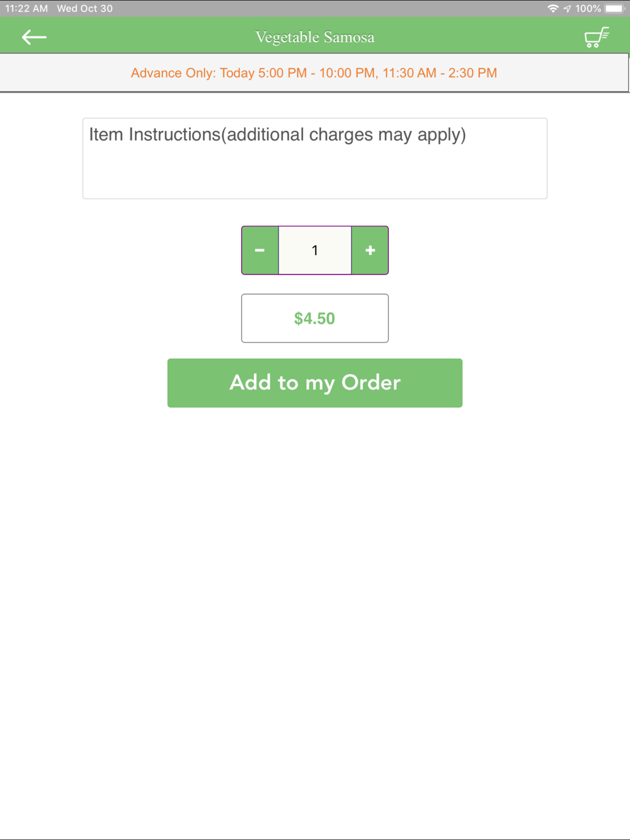Tap the location services arrow icon

[567, 9]
